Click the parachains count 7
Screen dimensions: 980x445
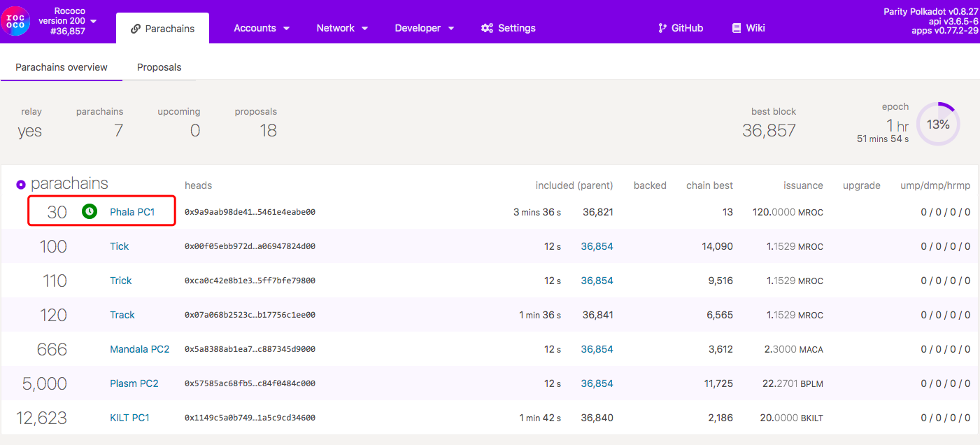[x=118, y=130]
